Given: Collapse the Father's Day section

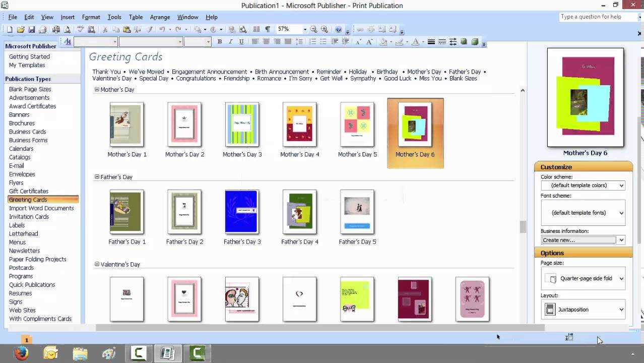Looking at the screenshot, I should (x=97, y=177).
